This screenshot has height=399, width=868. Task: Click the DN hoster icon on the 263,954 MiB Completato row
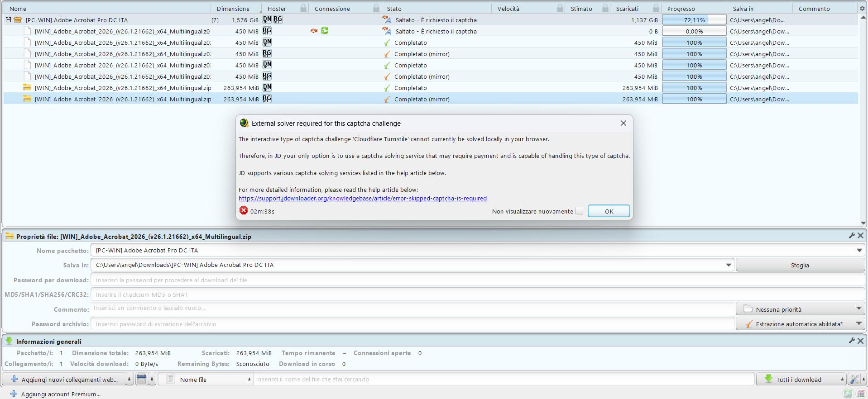(267, 87)
